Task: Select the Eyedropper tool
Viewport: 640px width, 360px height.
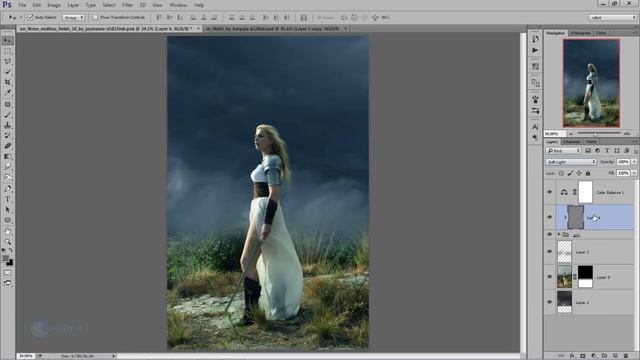Action: pos(8,93)
